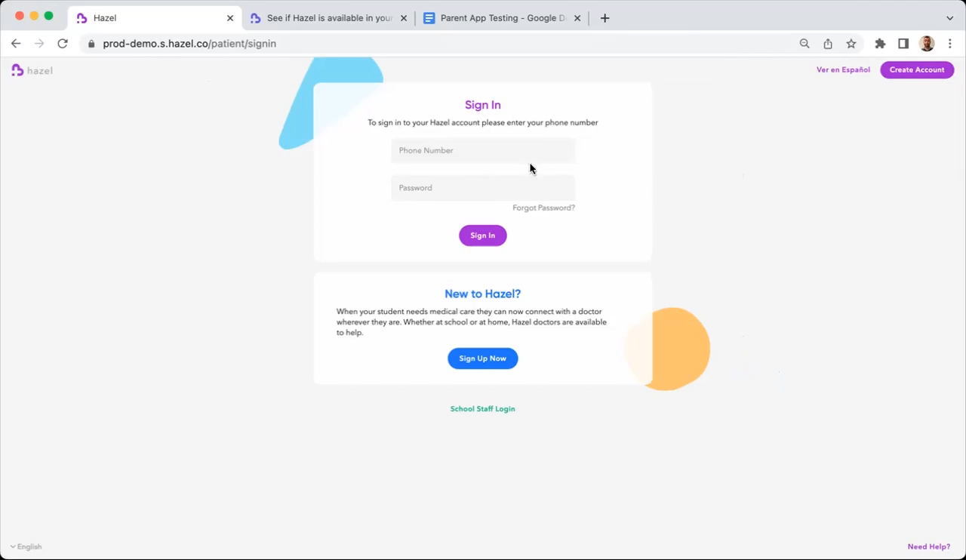Open the Chrome profile avatar

coord(927,44)
